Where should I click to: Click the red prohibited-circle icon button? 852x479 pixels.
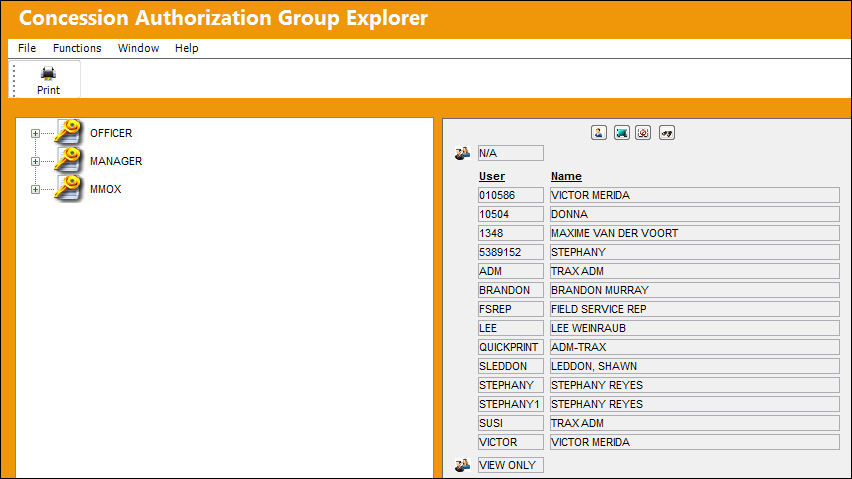point(643,133)
